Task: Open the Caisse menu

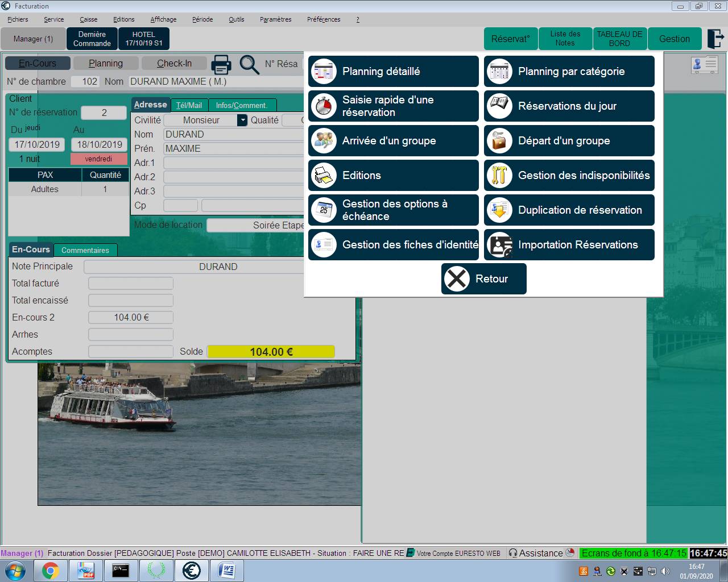Action: 88,19
